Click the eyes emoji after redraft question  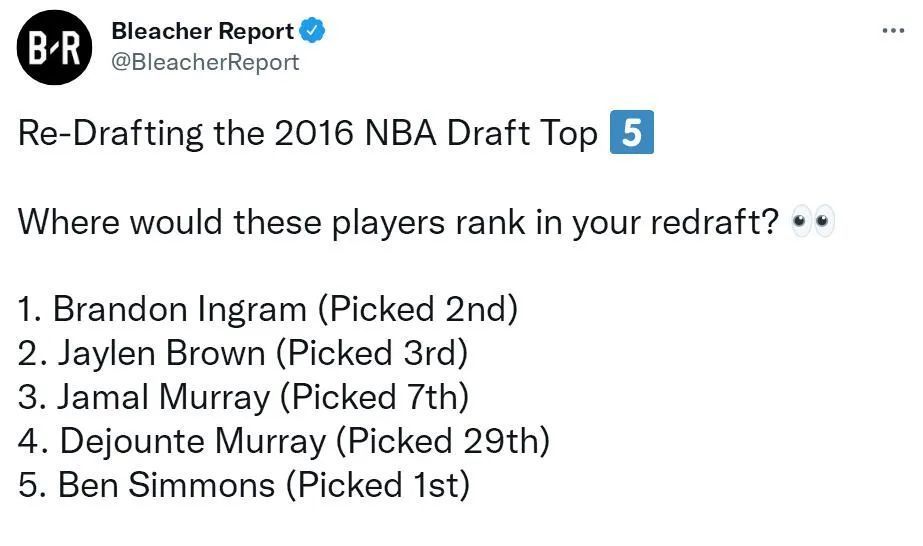coord(814,221)
